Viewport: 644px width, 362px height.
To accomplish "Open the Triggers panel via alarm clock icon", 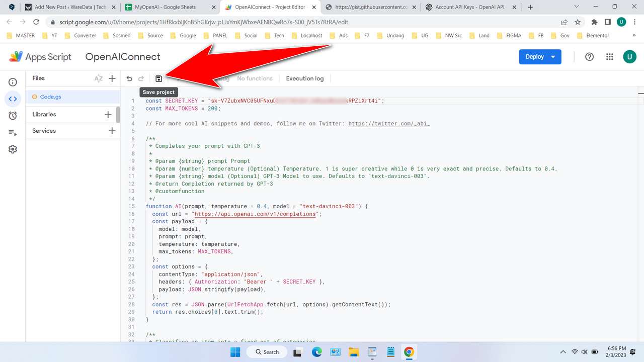I will click(x=13, y=115).
